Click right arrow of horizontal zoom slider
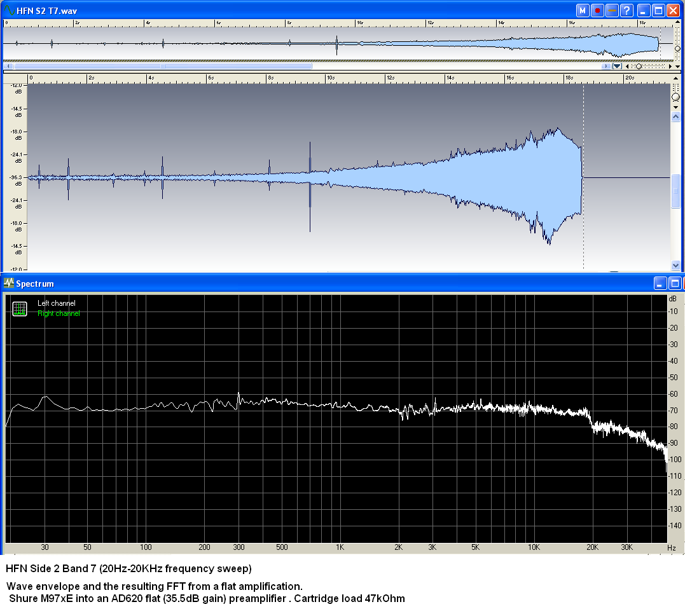Image resolution: width=685 pixels, height=616 pixels. [x=670, y=66]
